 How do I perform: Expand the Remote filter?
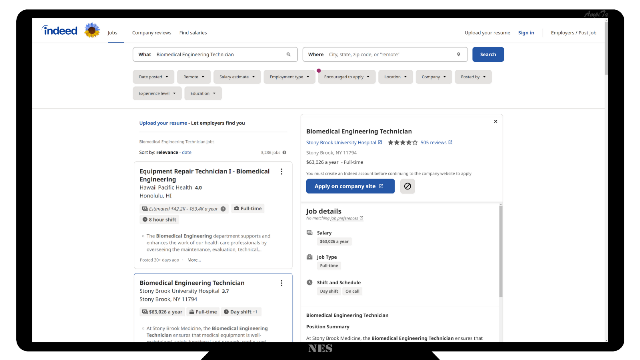(194, 77)
